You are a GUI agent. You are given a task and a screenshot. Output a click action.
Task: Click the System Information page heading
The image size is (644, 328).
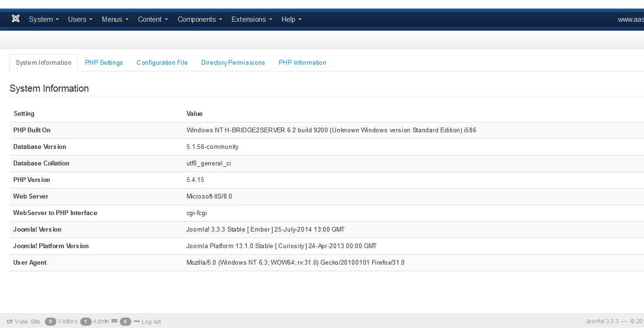pyautogui.click(x=49, y=88)
